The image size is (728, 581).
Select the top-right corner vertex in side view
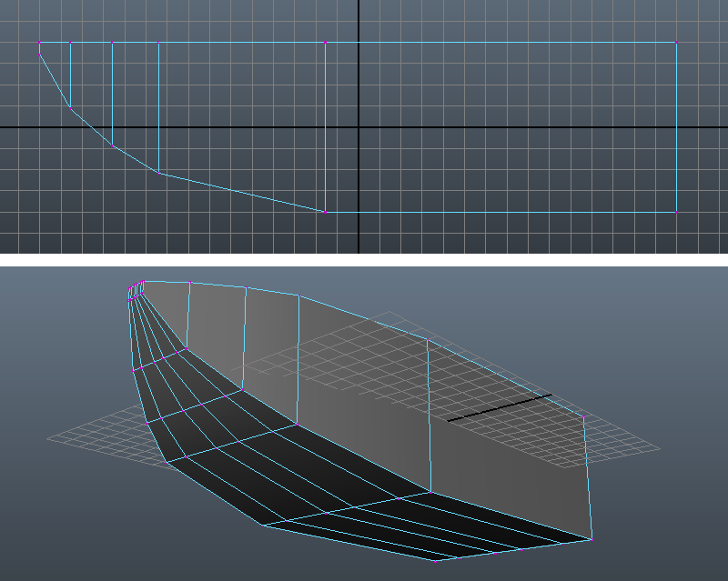[x=676, y=42]
